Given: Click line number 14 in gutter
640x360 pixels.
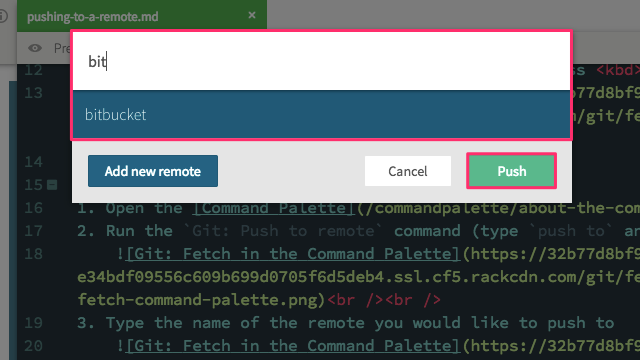Looking at the screenshot, I should coord(33,162).
